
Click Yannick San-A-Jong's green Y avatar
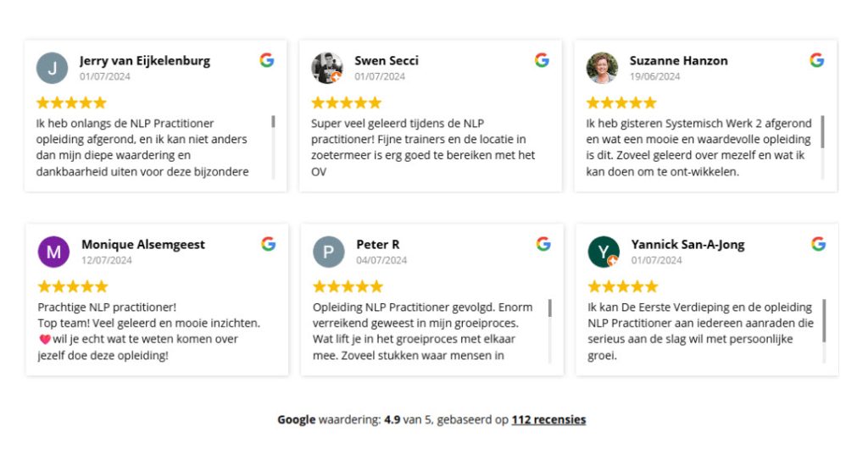(603, 252)
